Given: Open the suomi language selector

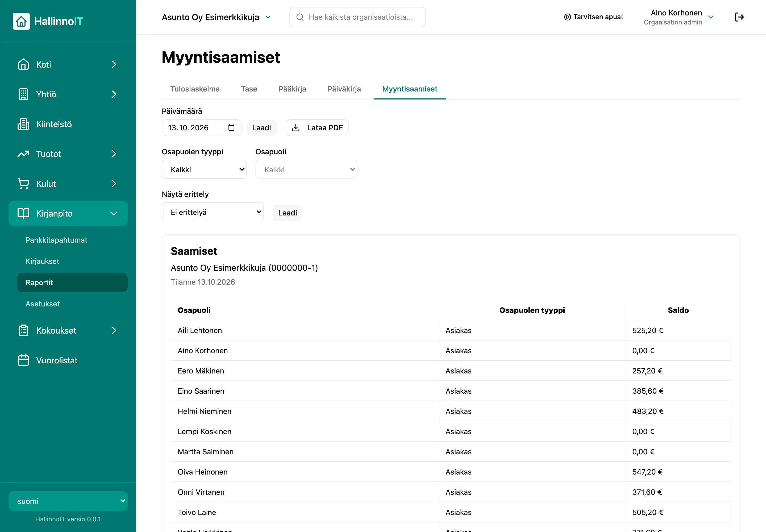Looking at the screenshot, I should tap(68, 501).
